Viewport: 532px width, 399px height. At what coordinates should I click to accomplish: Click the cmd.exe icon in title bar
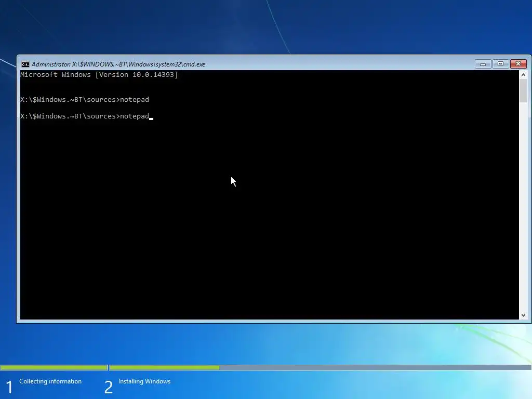tap(25, 64)
